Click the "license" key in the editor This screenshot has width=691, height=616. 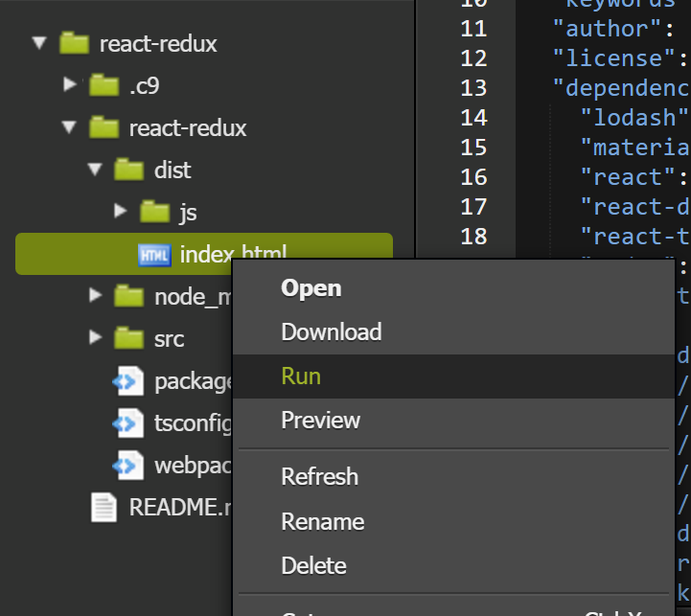click(x=614, y=58)
